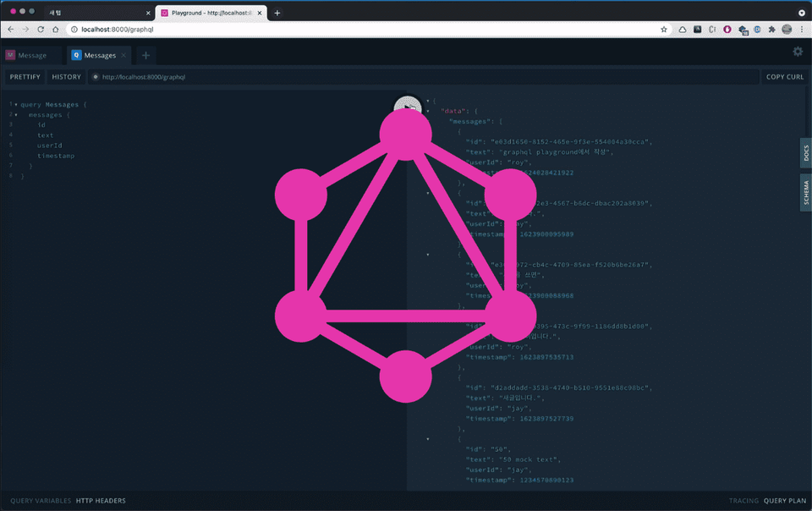
Task: Open the dark square extension beside the cloud
Action: 698,30
